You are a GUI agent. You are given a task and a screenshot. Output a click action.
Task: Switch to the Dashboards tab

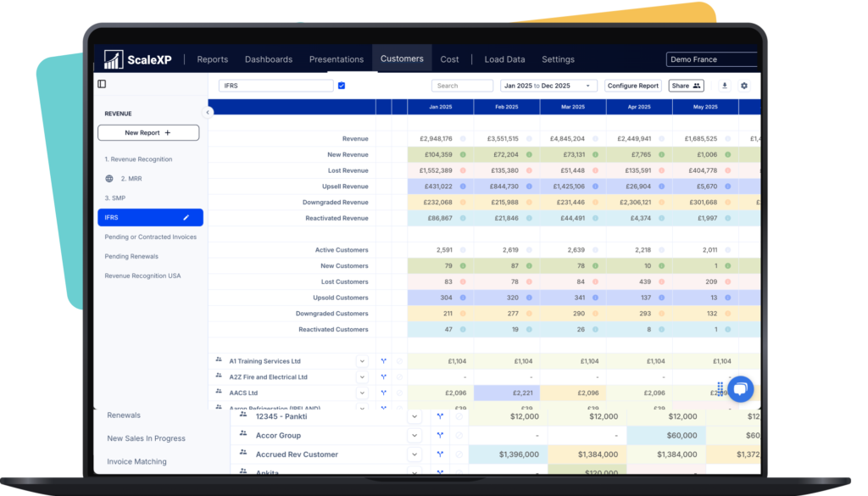pyautogui.click(x=268, y=59)
